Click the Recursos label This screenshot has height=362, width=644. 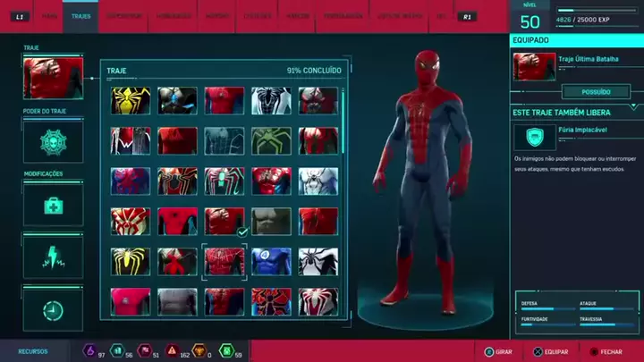point(33,351)
